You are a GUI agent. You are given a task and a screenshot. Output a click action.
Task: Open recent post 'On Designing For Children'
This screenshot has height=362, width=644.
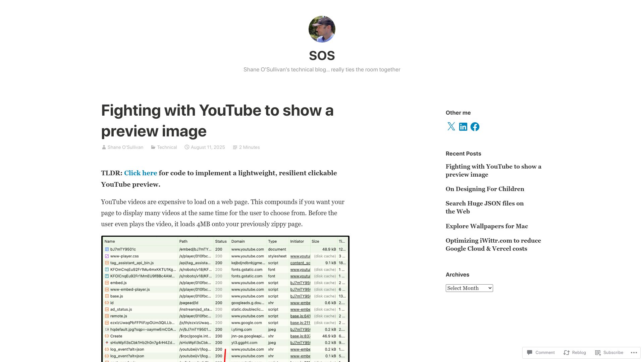485,189
